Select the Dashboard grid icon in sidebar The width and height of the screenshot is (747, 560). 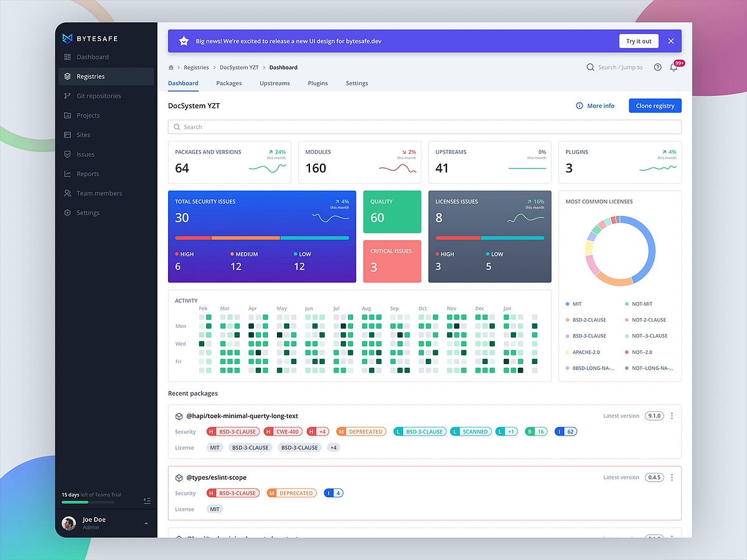click(68, 57)
